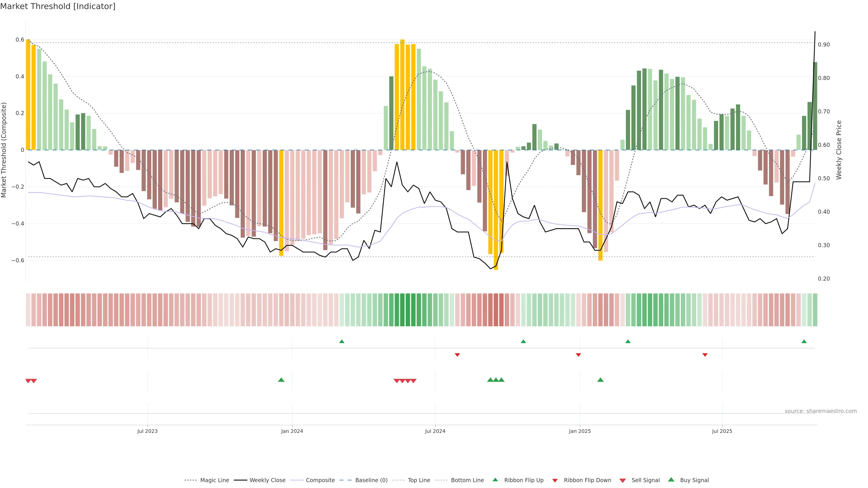Click the Magic Line legend entry
Viewport: 868px width, 488px height.
[x=214, y=480]
